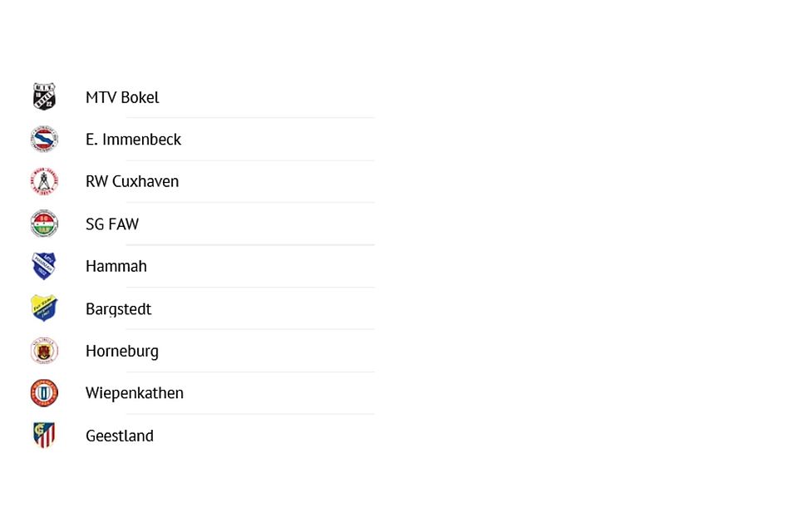The height and width of the screenshot is (532, 798).
Task: Open the Geestland club crest
Action: [x=44, y=435]
